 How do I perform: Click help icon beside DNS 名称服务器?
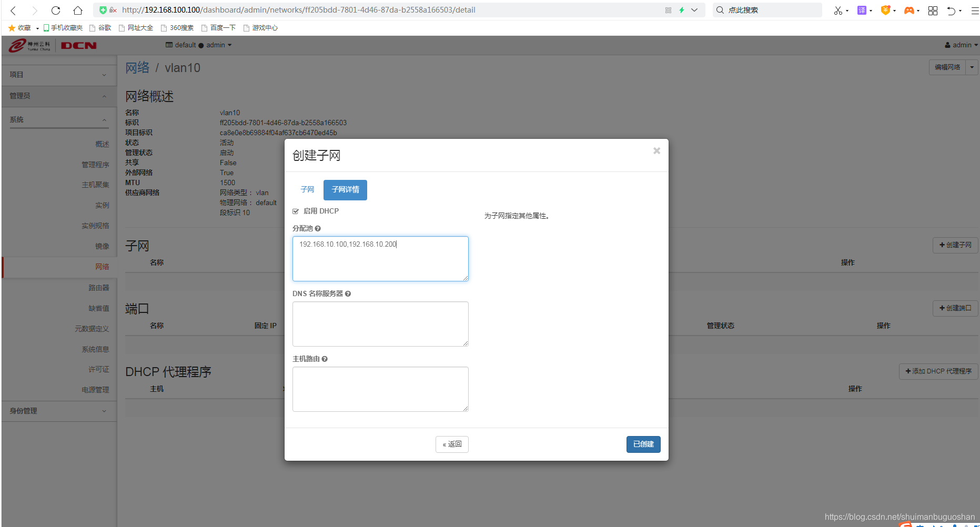click(348, 293)
